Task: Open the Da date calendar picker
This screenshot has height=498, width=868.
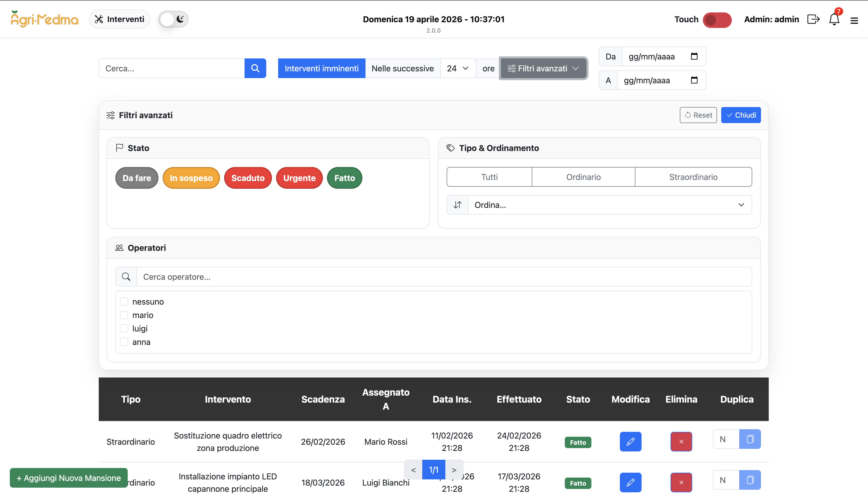Action: click(694, 56)
